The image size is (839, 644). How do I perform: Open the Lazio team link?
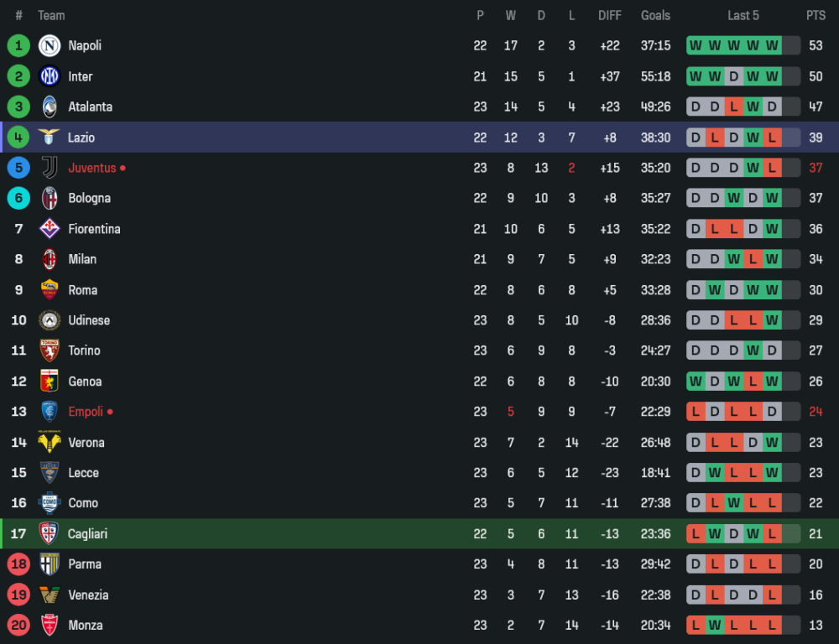click(81, 138)
